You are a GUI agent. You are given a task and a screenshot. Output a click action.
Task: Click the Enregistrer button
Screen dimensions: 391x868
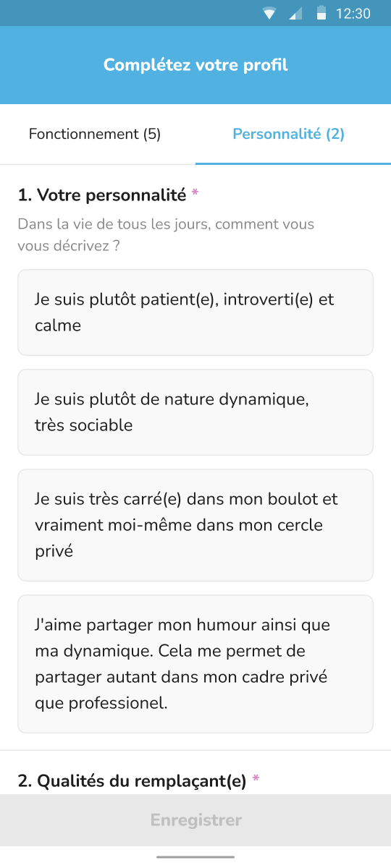click(195, 820)
